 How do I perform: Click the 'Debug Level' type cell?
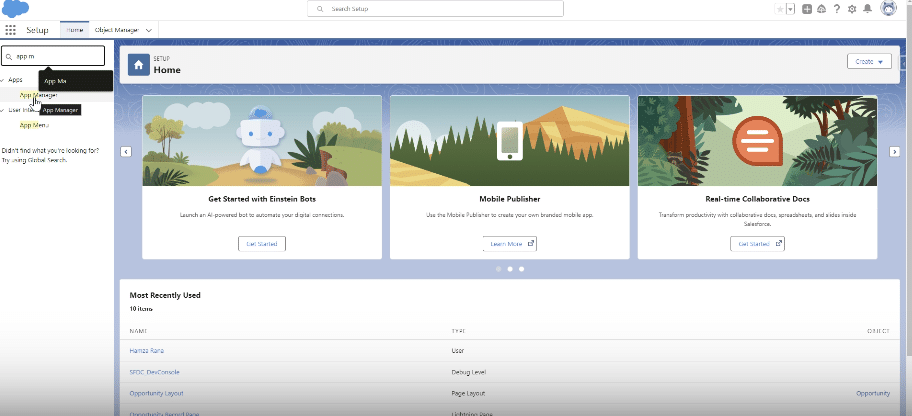click(x=469, y=372)
